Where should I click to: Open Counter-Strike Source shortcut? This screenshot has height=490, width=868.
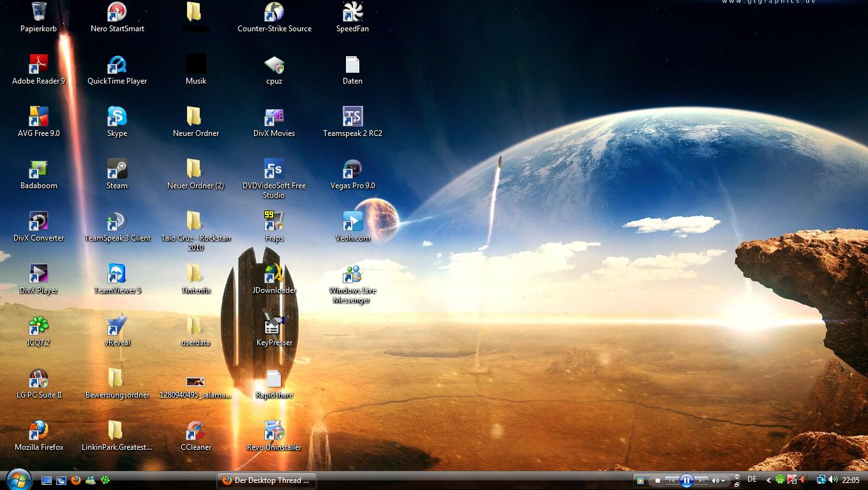274,13
